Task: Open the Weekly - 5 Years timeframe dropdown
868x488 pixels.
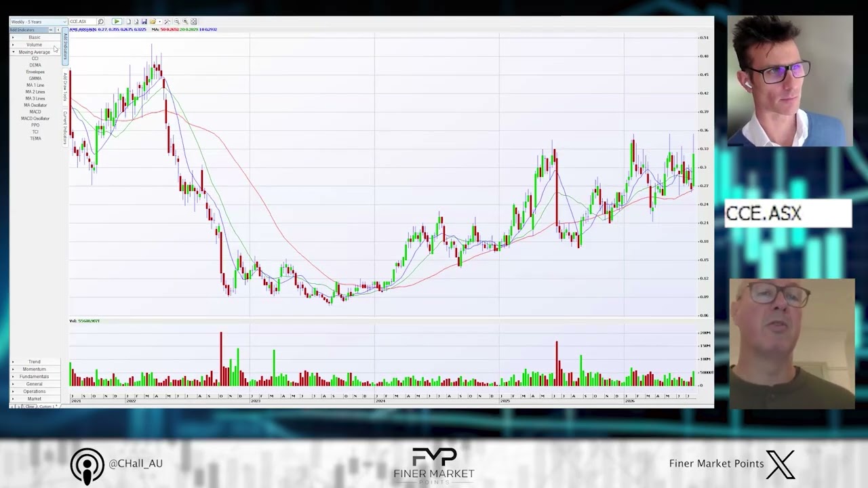Action: tap(38, 22)
